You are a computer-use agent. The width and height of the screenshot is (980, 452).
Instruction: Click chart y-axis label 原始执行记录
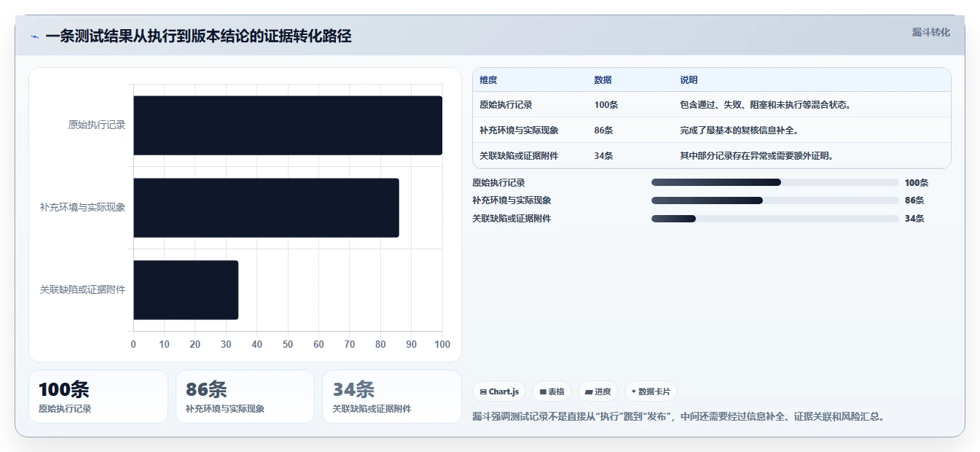(x=97, y=125)
